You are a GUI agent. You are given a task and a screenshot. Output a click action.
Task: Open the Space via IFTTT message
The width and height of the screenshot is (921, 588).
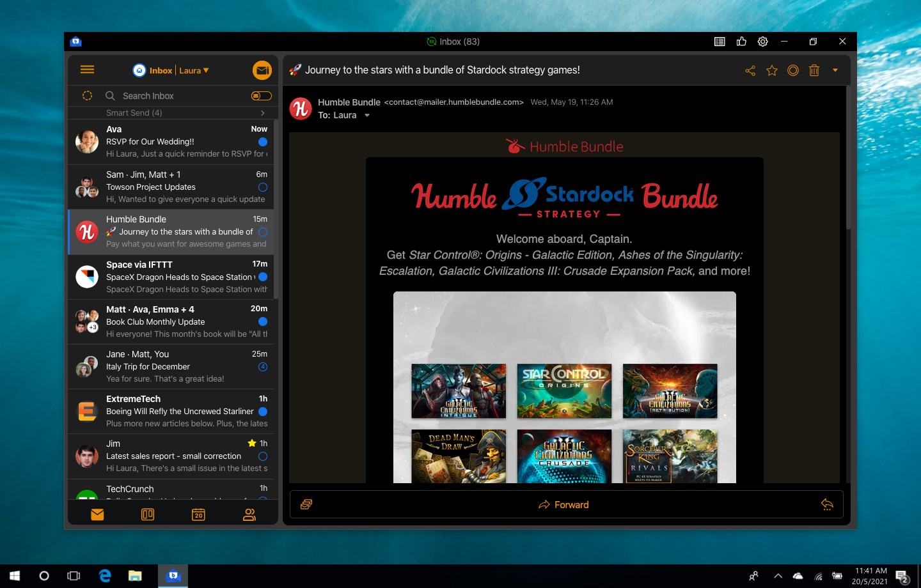tap(171, 277)
